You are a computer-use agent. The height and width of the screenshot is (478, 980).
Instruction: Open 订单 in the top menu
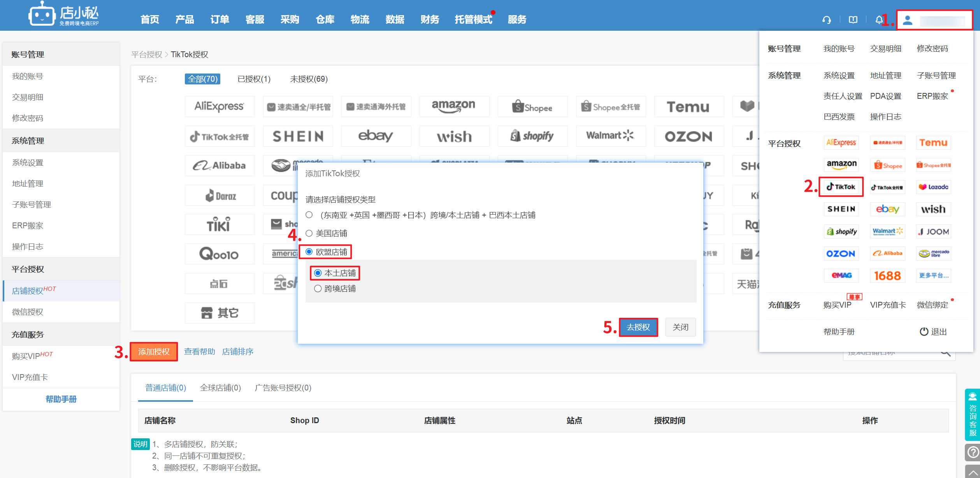[x=220, y=19]
